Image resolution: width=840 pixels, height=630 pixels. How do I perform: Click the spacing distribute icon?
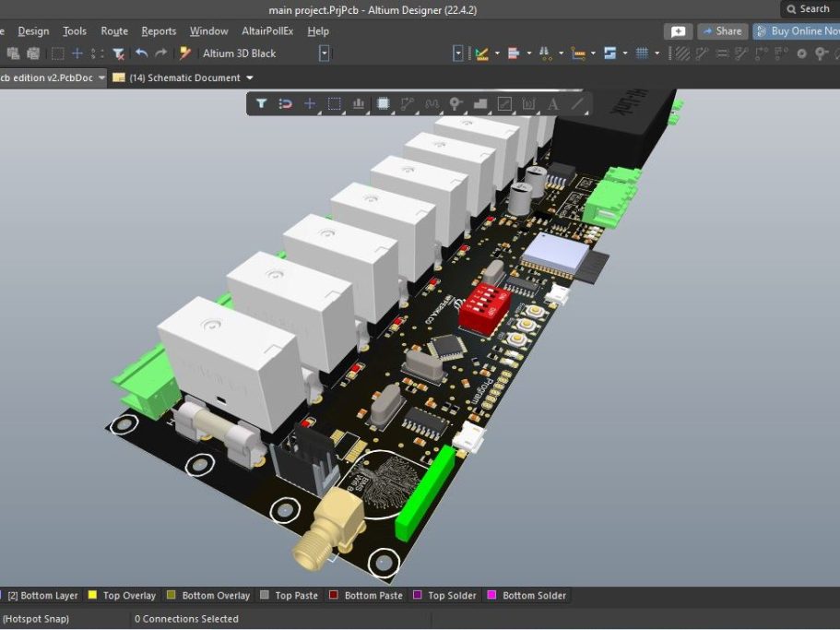(545, 53)
